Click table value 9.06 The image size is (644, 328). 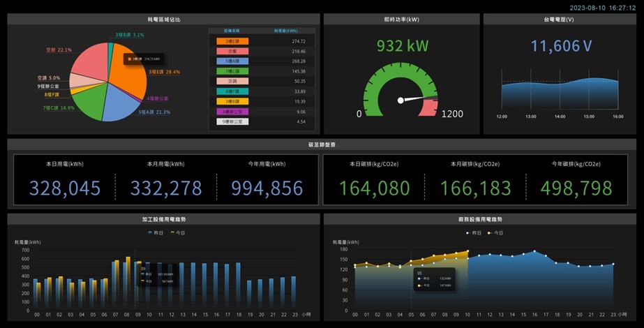[x=301, y=112]
